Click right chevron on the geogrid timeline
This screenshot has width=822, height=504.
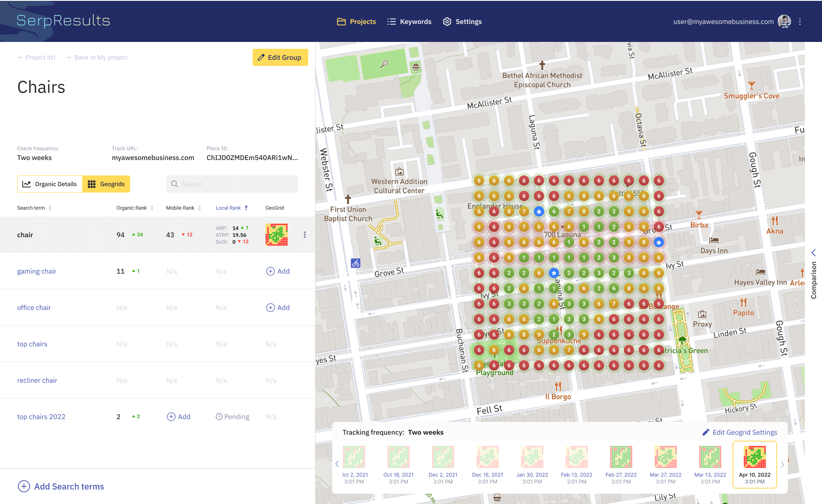tap(782, 465)
